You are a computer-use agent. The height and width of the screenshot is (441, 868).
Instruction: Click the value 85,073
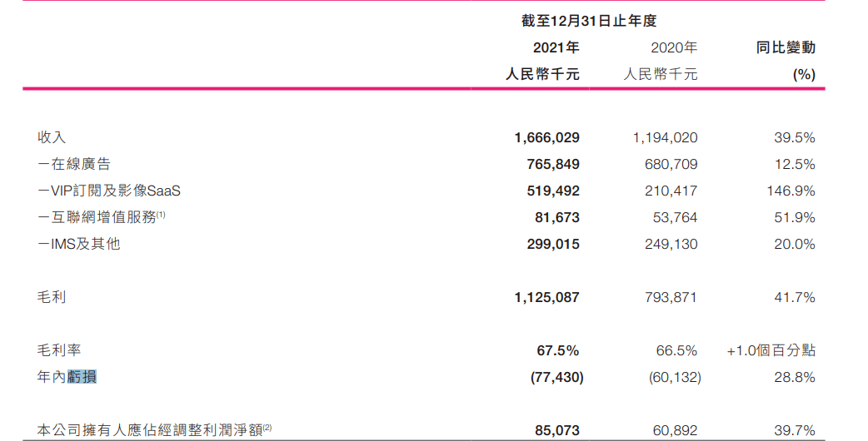556,430
